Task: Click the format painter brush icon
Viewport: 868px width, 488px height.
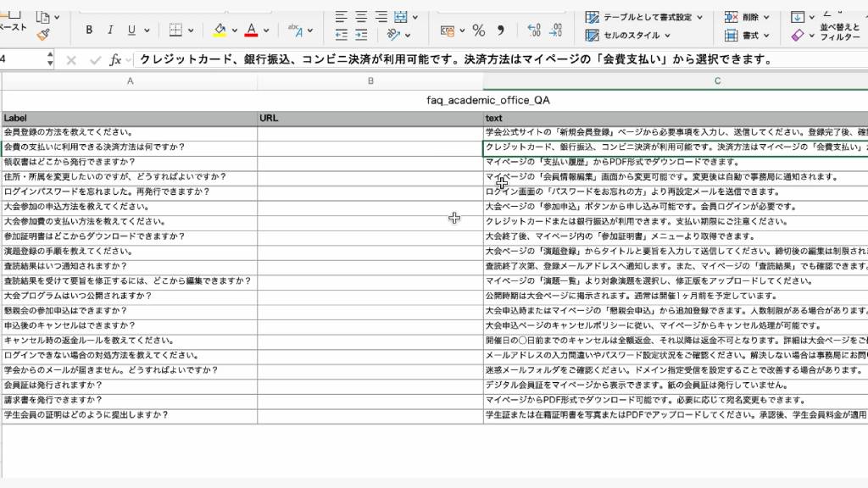Action: 43,34
